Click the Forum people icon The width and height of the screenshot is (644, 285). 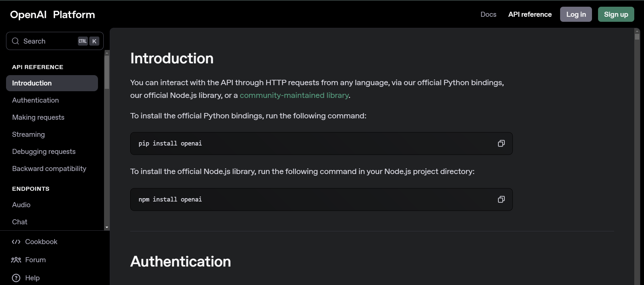pyautogui.click(x=16, y=260)
